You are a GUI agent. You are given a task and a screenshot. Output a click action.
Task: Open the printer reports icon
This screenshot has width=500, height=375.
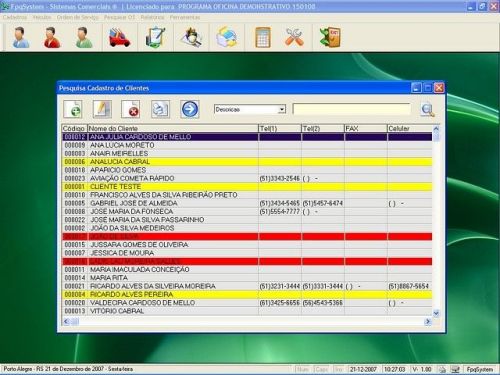pyautogui.click(x=227, y=37)
